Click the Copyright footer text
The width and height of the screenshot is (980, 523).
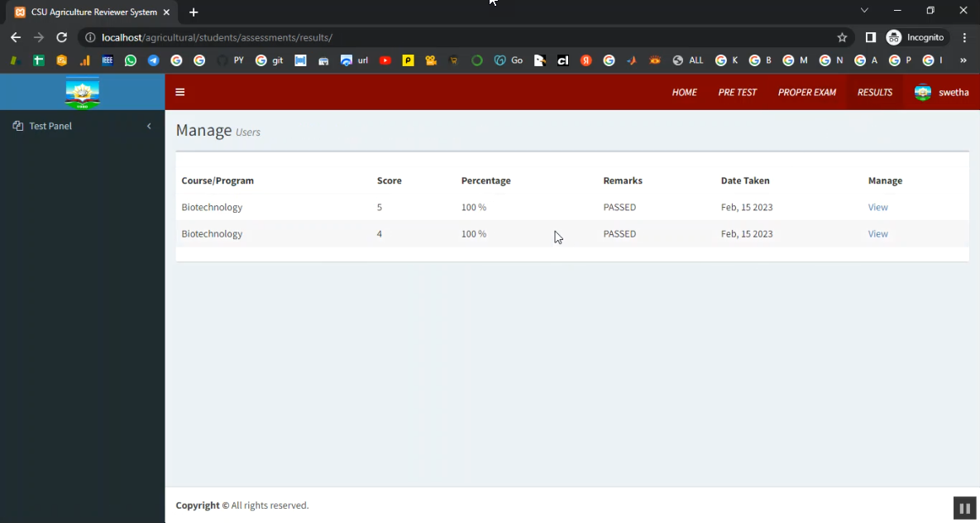pos(241,506)
